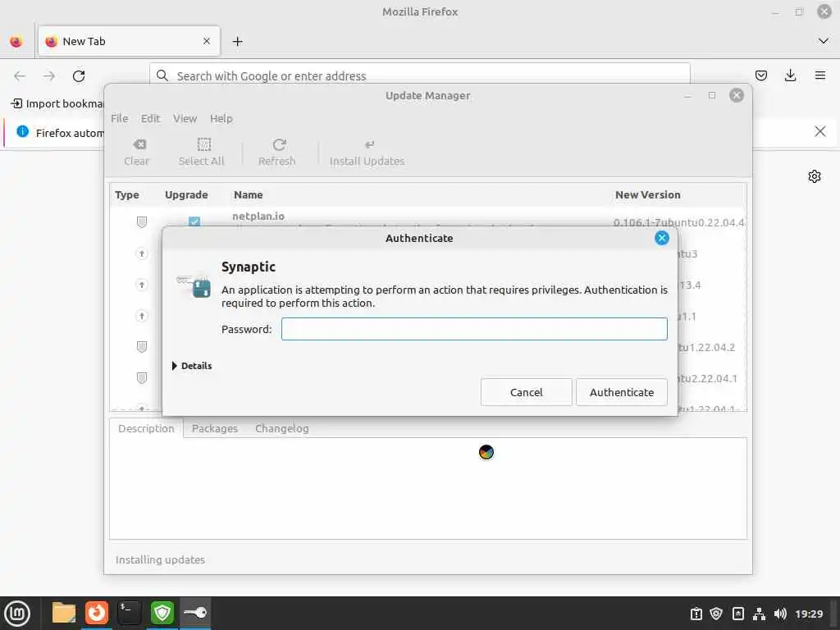840x630 pixels.
Task: Click the Update Manager shield taskbar icon
Action: coord(162,613)
